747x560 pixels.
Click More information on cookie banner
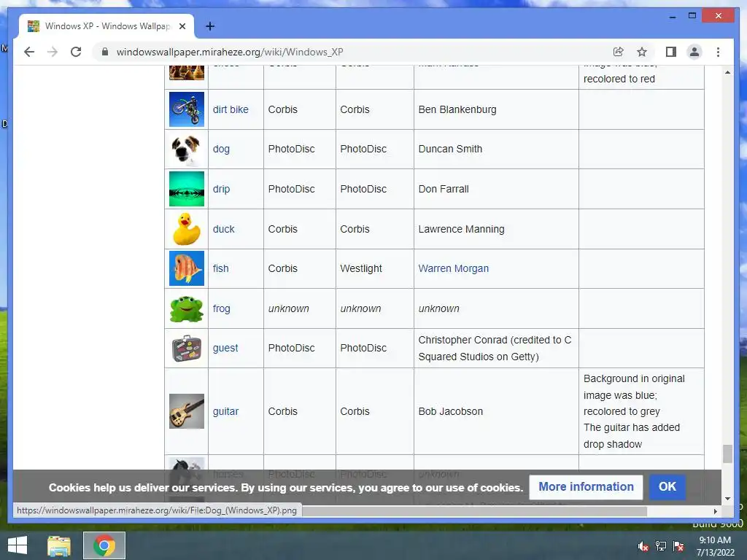[x=586, y=486]
